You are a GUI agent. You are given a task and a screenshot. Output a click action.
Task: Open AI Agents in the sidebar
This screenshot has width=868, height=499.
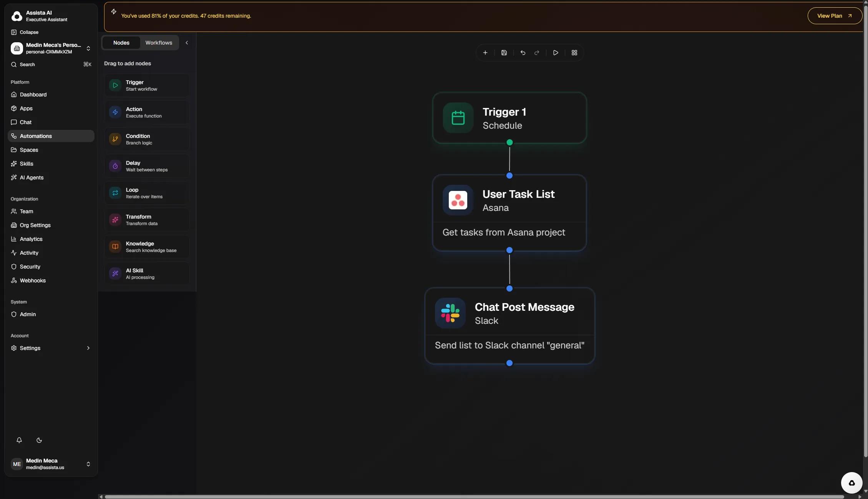tap(32, 177)
